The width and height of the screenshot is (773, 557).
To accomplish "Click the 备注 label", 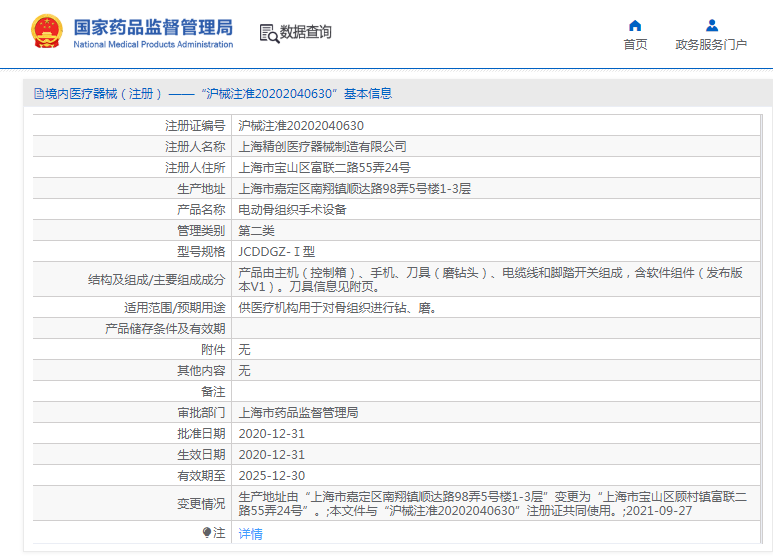I will 213,392.
